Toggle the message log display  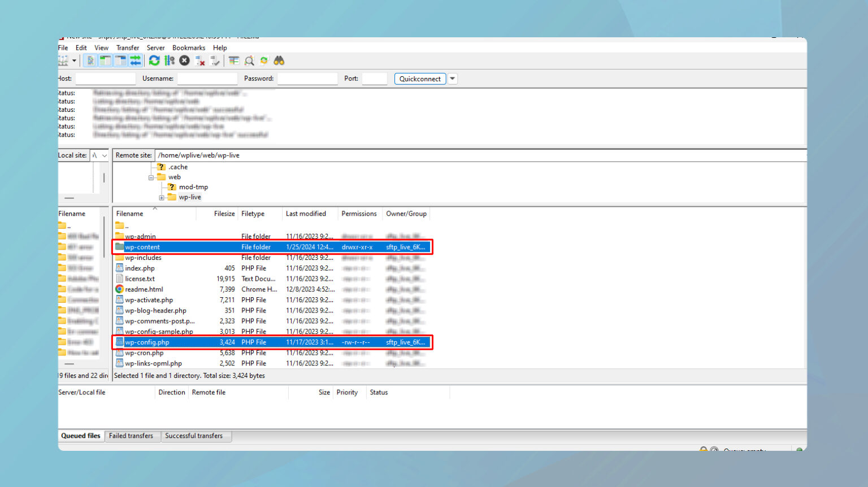[90, 60]
